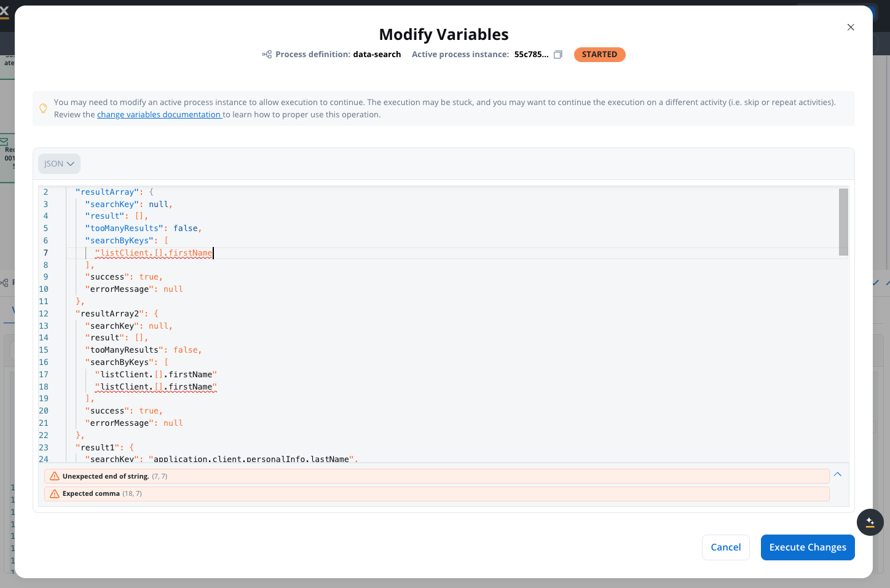Click the process definition diagram icon
The width and height of the screenshot is (890, 588).
(267, 55)
